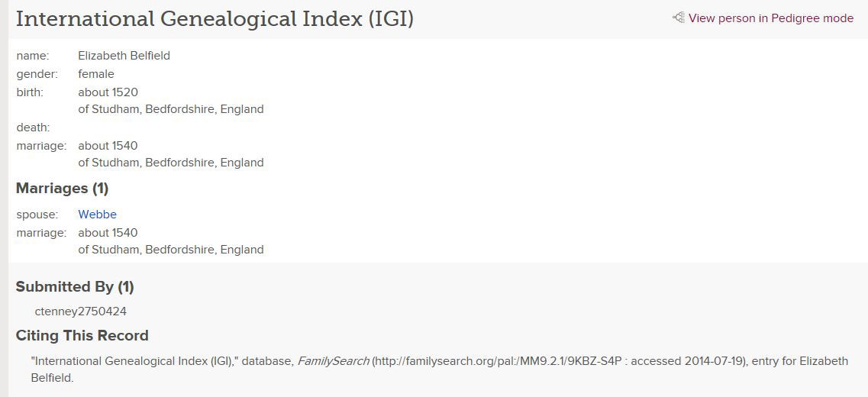Select the name value Elizabeth Belfield
Image resolution: width=868 pixels, height=397 pixels.
click(124, 56)
